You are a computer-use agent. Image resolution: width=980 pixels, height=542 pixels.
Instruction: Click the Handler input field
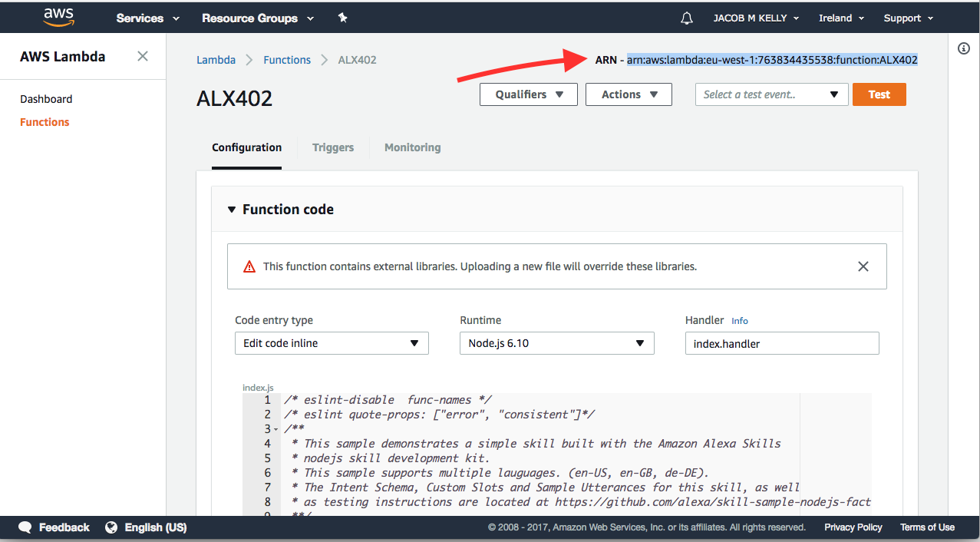781,344
